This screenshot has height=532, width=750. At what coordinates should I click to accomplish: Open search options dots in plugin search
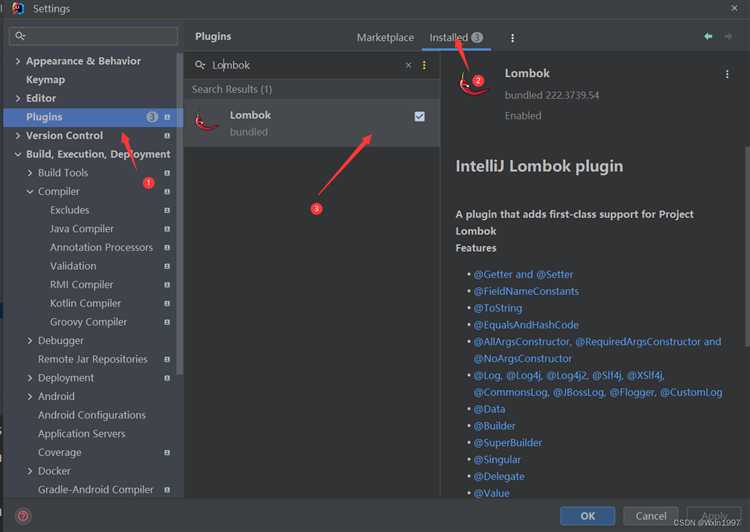[x=424, y=65]
